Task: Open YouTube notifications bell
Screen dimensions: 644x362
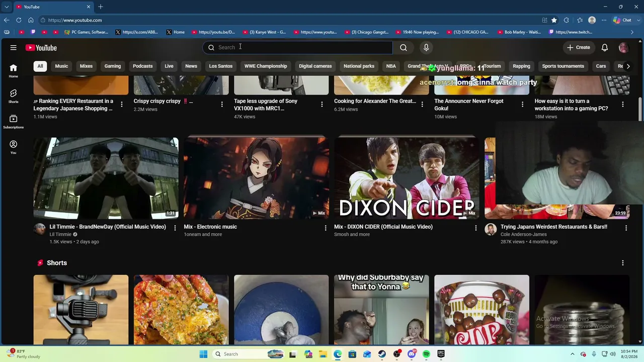Action: 605,47
